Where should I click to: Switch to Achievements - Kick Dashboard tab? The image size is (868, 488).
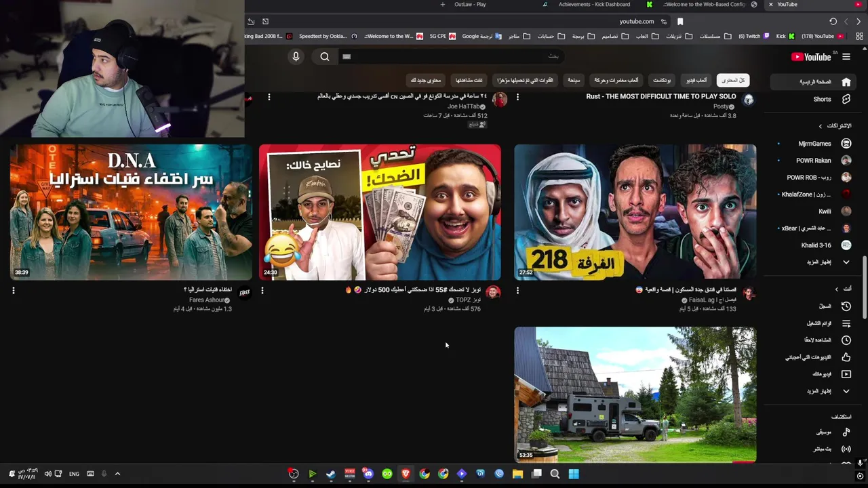594,4
